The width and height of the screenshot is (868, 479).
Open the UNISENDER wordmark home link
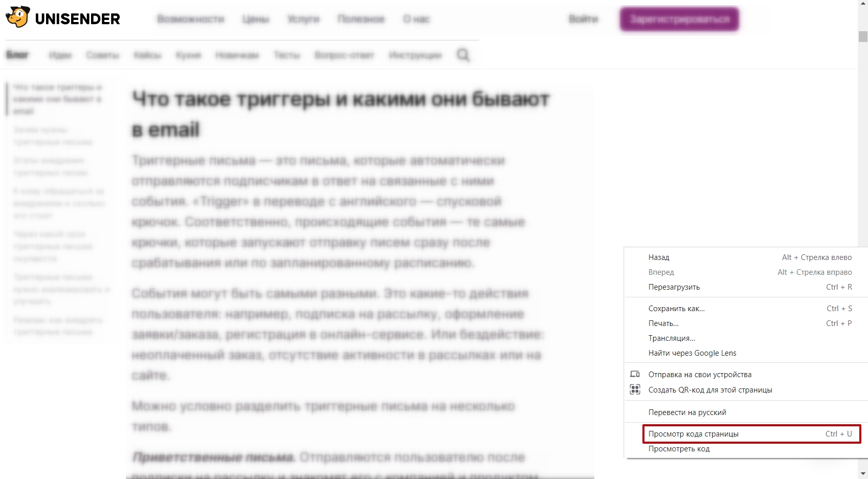click(x=78, y=19)
